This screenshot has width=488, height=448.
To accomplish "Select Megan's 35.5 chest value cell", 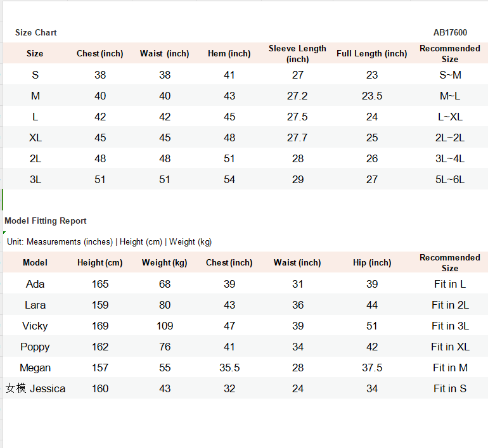I will click(229, 368).
